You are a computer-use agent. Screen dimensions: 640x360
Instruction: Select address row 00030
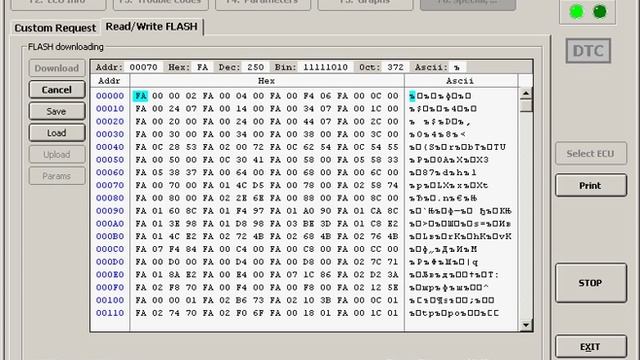click(110, 134)
